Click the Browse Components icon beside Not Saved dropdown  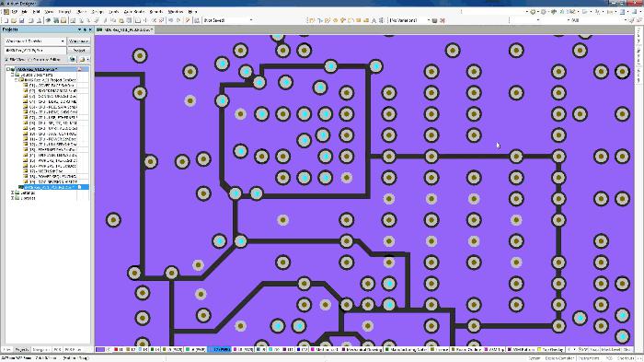197,20
